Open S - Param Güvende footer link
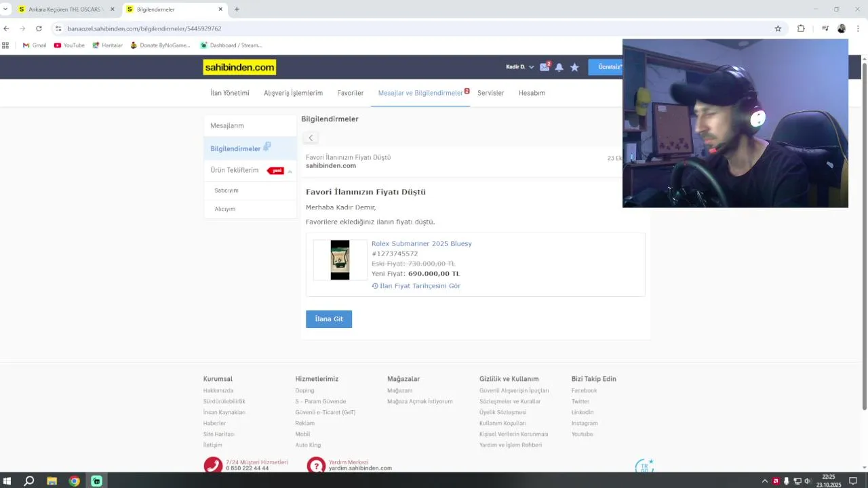Image resolution: width=868 pixels, height=488 pixels. [x=321, y=401]
